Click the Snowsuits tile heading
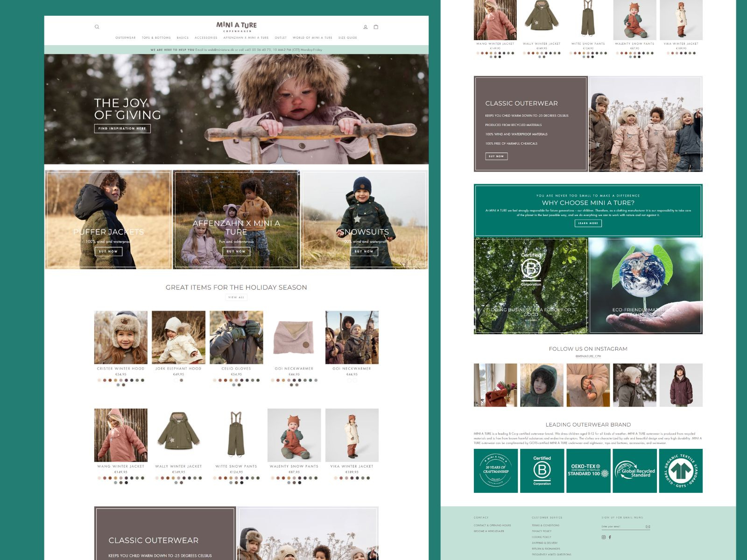The height and width of the screenshot is (560, 747). click(x=364, y=232)
